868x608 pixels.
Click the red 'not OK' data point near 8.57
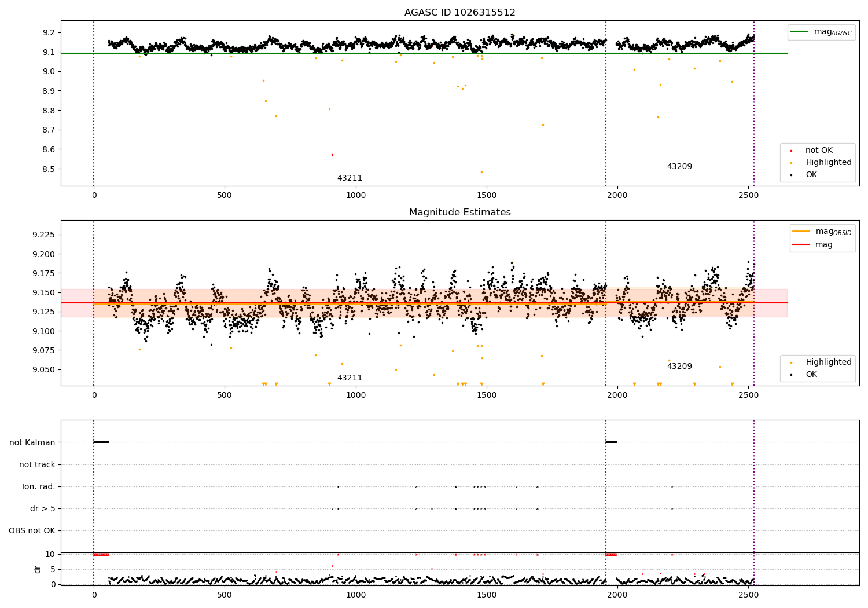332,155
